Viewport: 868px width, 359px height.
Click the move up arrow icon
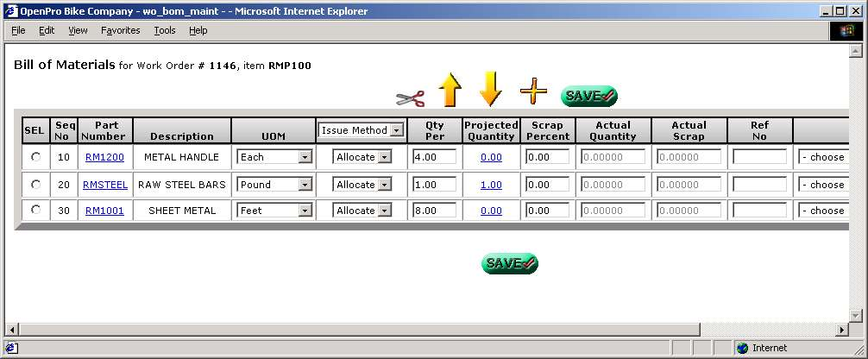(450, 90)
